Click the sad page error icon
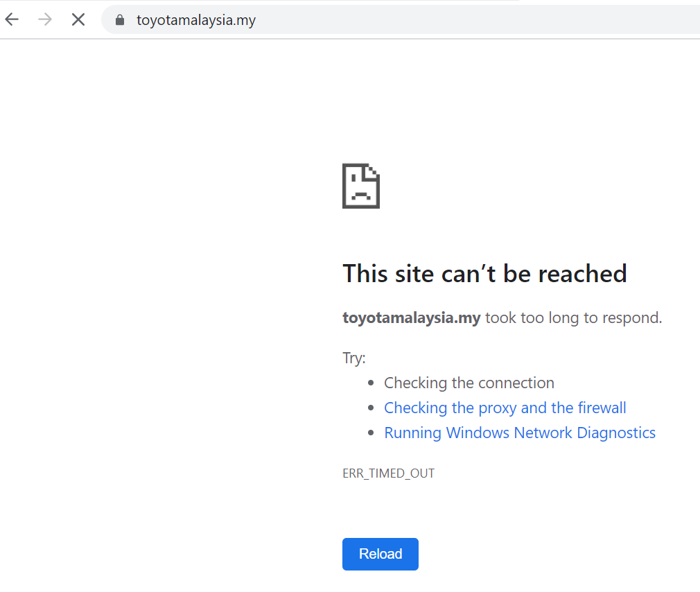The width and height of the screenshot is (700, 592). click(361, 186)
